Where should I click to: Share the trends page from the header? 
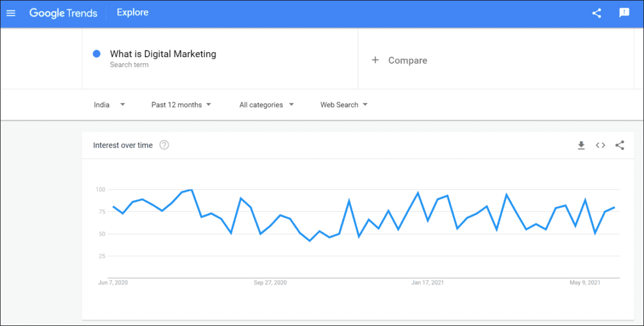click(597, 13)
